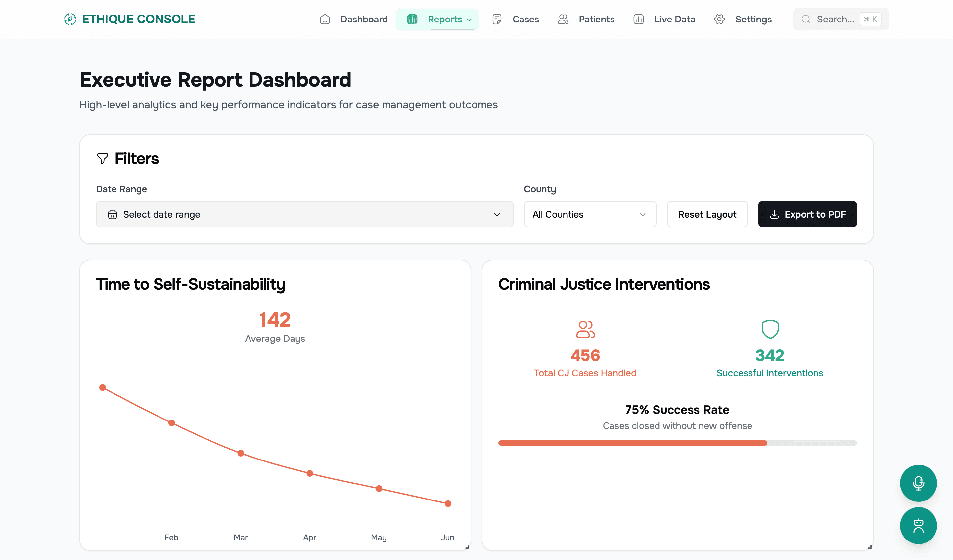Image resolution: width=953 pixels, height=560 pixels.
Task: Switch to the Dashboard navigation item
Action: click(x=364, y=19)
